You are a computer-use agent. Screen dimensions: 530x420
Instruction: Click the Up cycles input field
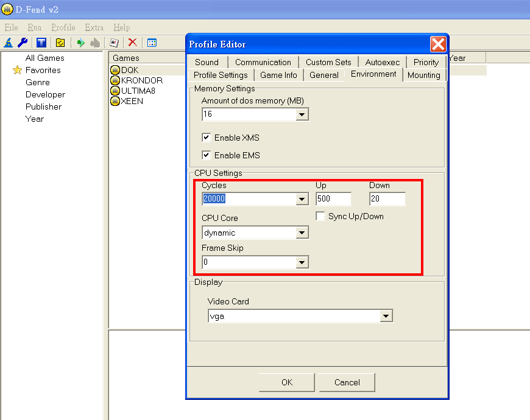[333, 200]
